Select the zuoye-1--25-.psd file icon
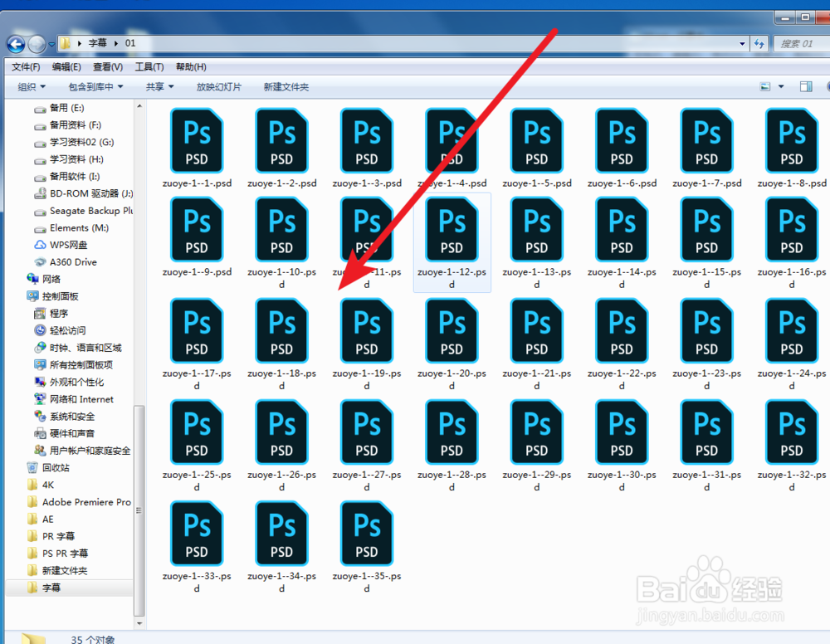830x644 pixels. point(197,432)
